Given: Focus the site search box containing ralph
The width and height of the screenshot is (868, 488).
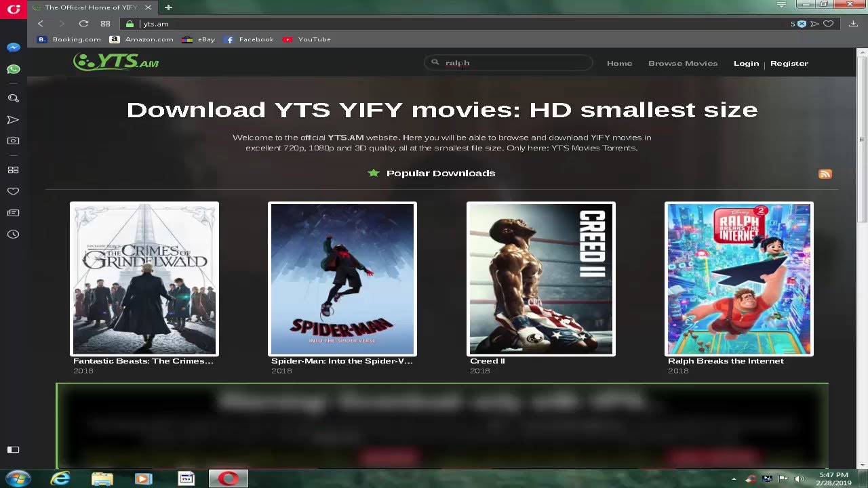Looking at the screenshot, I should point(509,62).
